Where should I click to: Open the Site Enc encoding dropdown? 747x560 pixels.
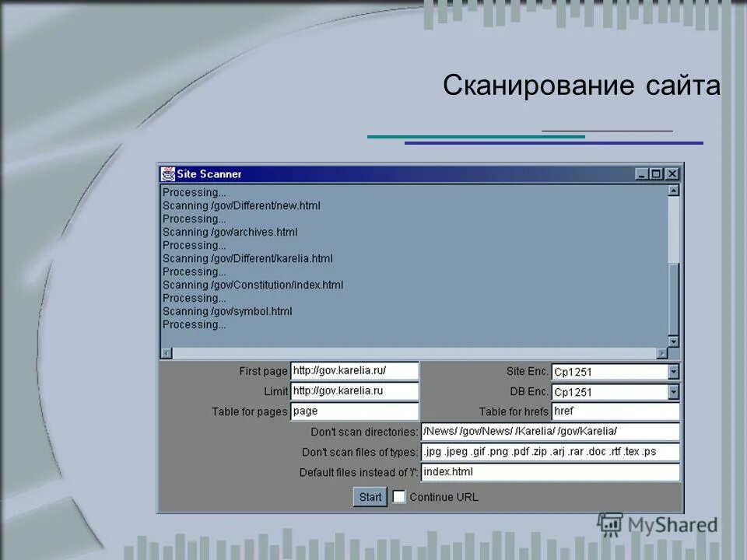point(674,371)
